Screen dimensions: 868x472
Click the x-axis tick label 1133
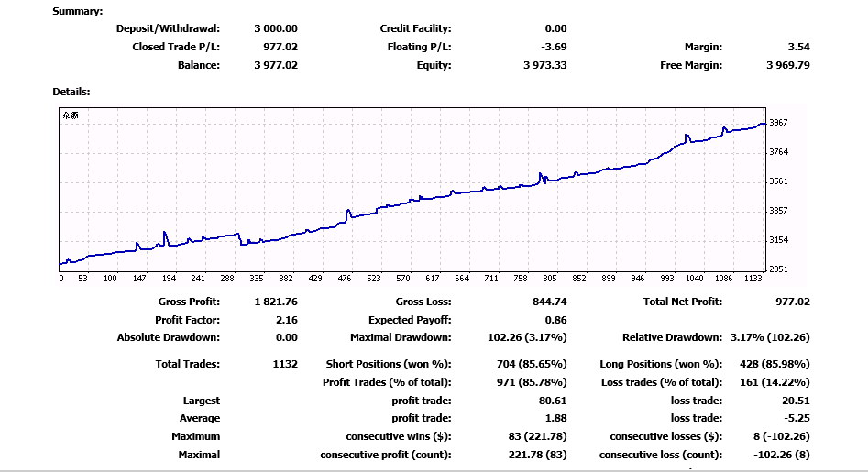click(x=753, y=279)
